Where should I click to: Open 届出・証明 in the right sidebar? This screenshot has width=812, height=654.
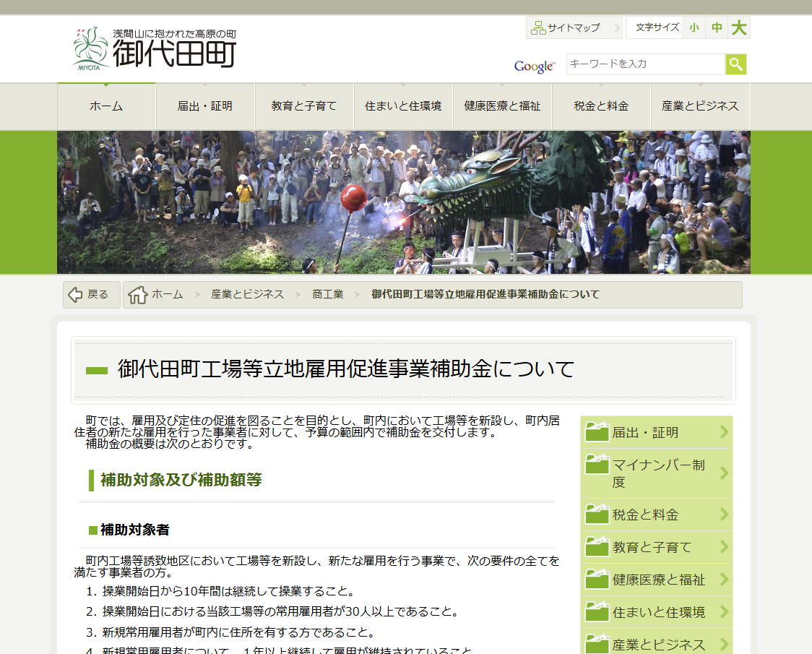click(x=657, y=432)
